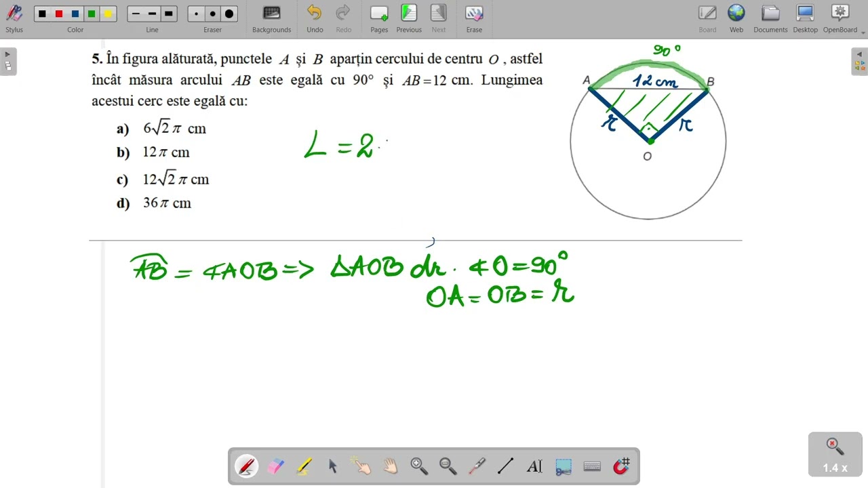868x488 pixels.
Task: Select the arrow Selector tool
Action: pyautogui.click(x=333, y=466)
